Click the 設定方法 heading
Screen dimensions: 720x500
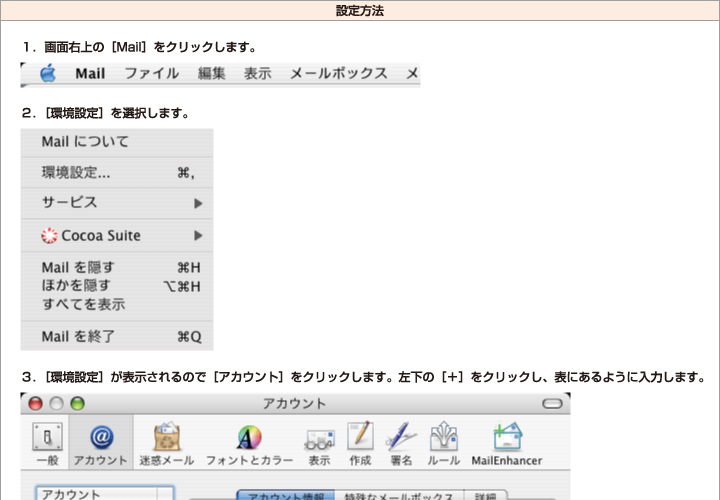360,11
